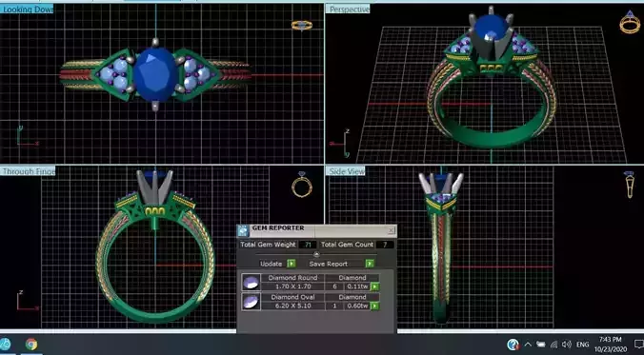Viewport: 644px width, 355px height.
Task: Click the Perspective viewport label
Action: coord(349,9)
